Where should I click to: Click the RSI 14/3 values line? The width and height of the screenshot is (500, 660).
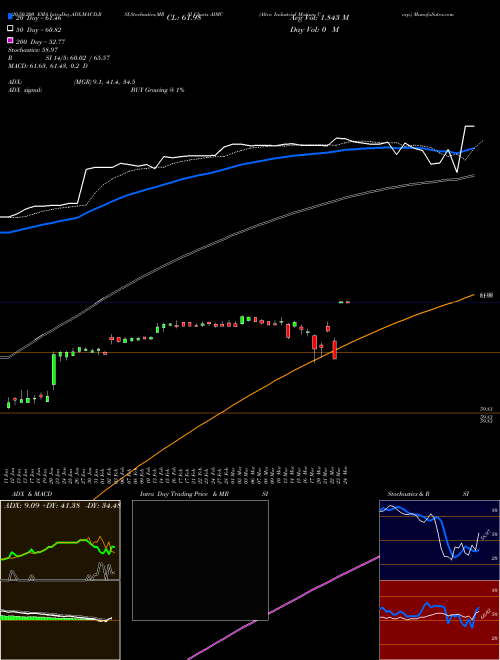pos(59,58)
